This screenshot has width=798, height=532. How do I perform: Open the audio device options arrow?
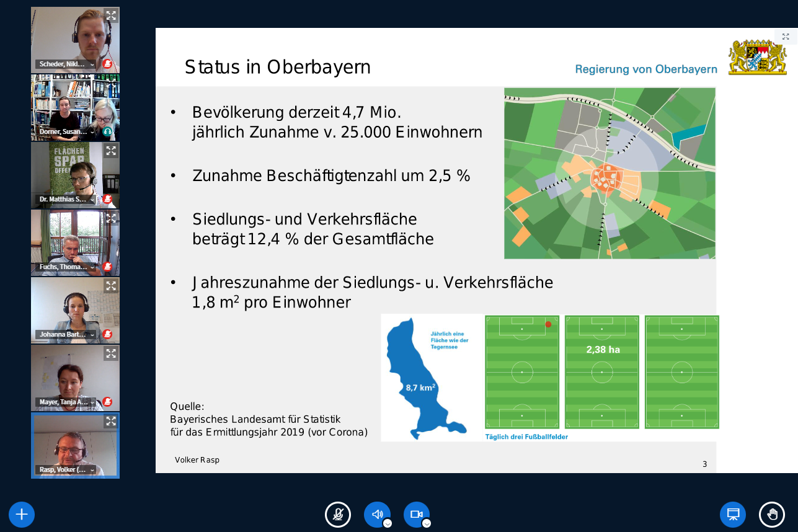click(x=388, y=523)
